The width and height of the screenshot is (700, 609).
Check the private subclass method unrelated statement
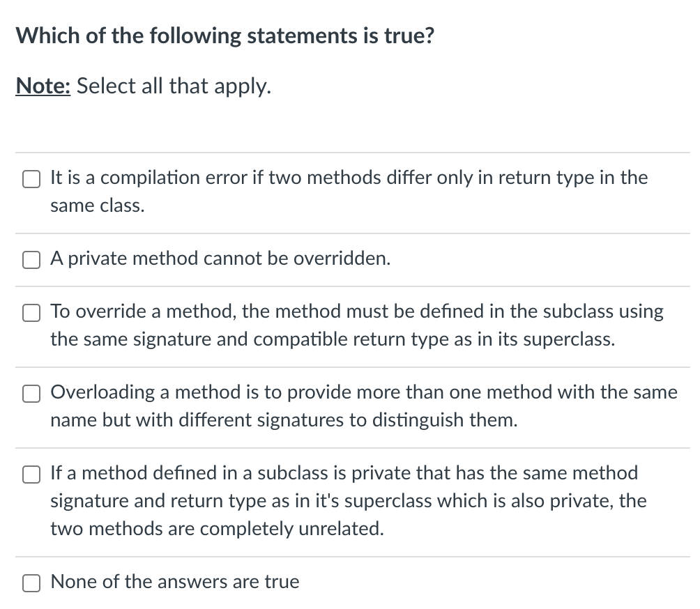[x=31, y=474]
